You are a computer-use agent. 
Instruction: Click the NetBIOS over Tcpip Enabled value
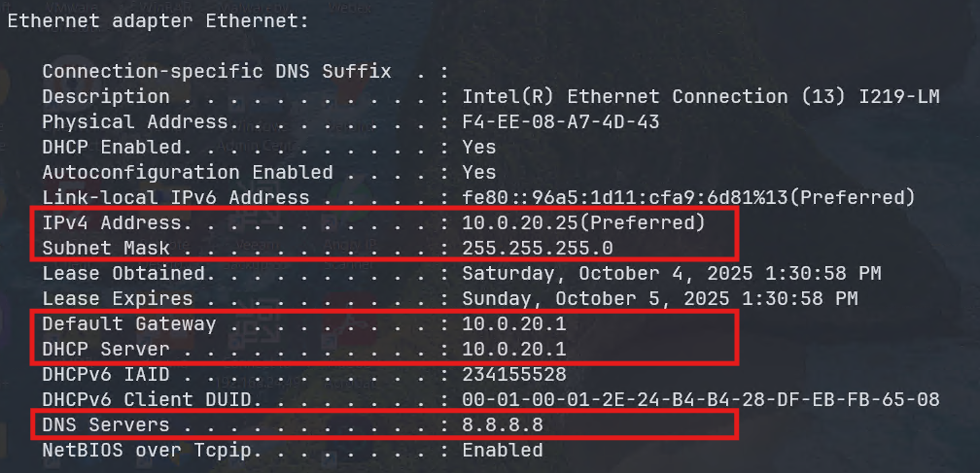coord(502,450)
